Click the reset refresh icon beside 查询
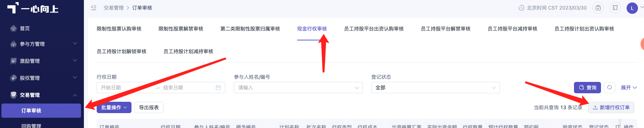Image resolution: width=644 pixels, height=128 pixels. 610,88
